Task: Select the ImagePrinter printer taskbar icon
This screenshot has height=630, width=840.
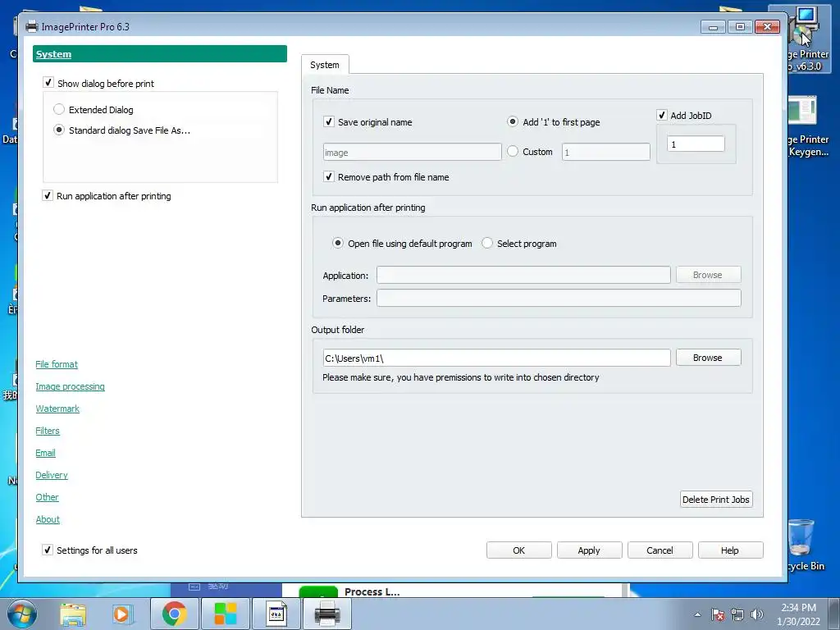Action: [327, 614]
